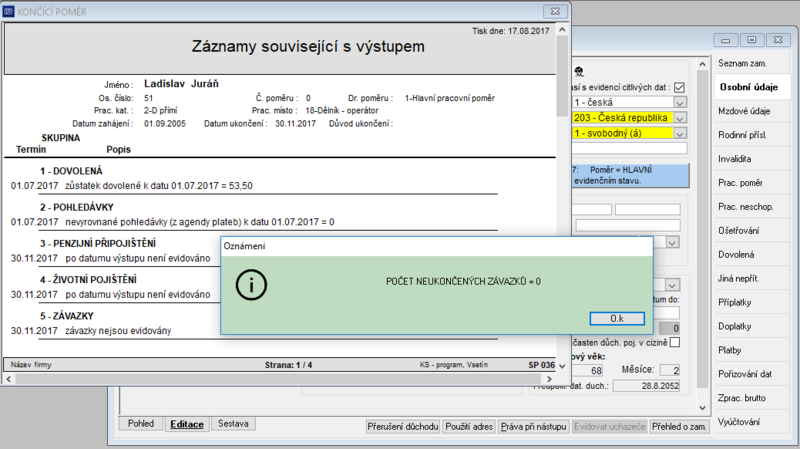The image size is (800, 449).
Task: Click the Práva při nástupu button
Action: click(533, 427)
